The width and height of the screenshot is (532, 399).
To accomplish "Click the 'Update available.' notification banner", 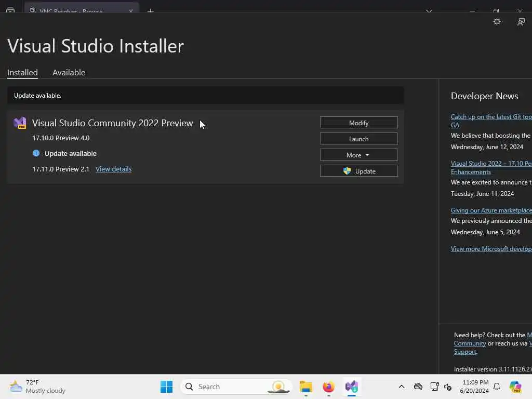I will (x=206, y=96).
